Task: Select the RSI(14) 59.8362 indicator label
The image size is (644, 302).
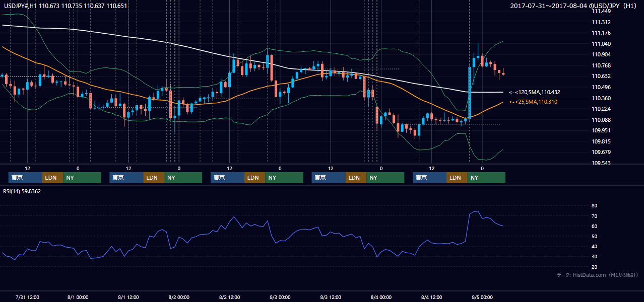Action: (22, 191)
